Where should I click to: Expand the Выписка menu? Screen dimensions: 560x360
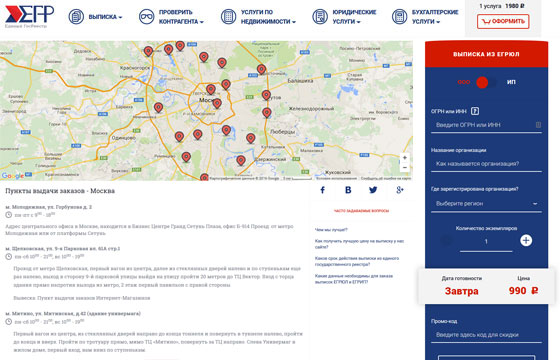(x=95, y=17)
